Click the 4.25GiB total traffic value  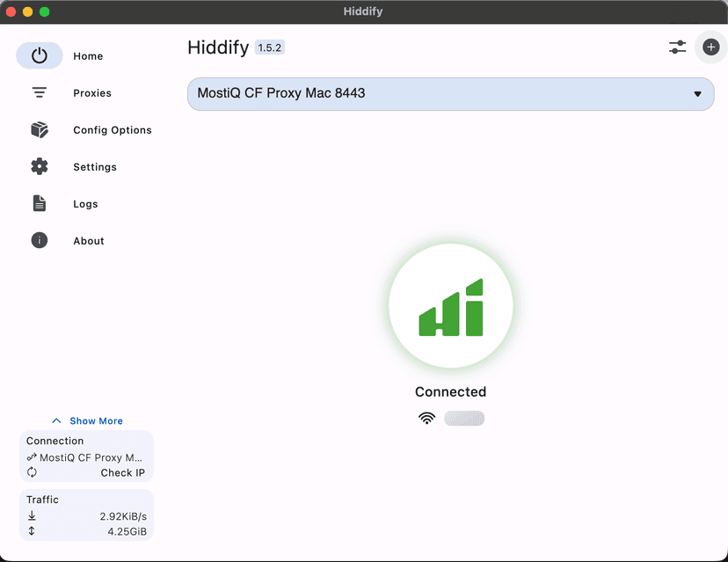coord(127,531)
